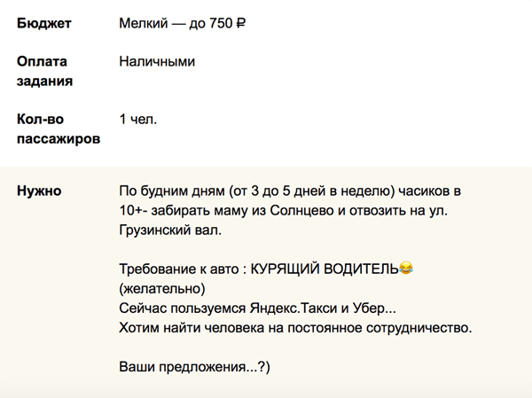Screen dimensions: 532x398
Task: Click the Нужно section label
Action: pyautogui.click(x=39, y=191)
